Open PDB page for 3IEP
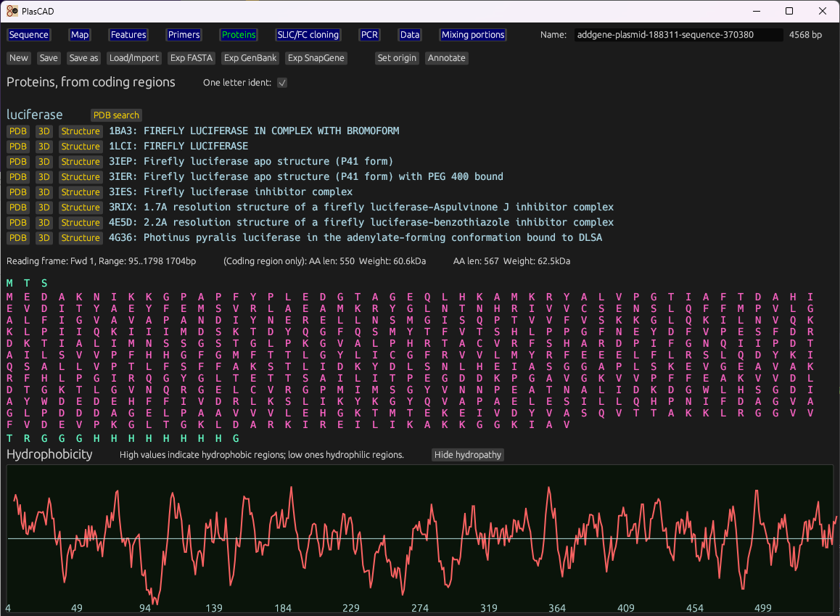840x616 pixels. [17, 162]
